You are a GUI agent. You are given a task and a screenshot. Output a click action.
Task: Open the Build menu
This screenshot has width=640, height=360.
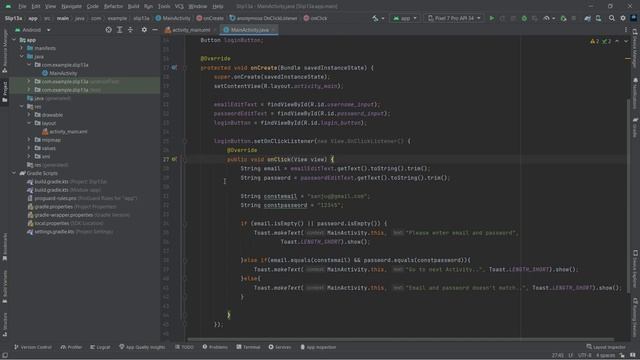tap(133, 6)
